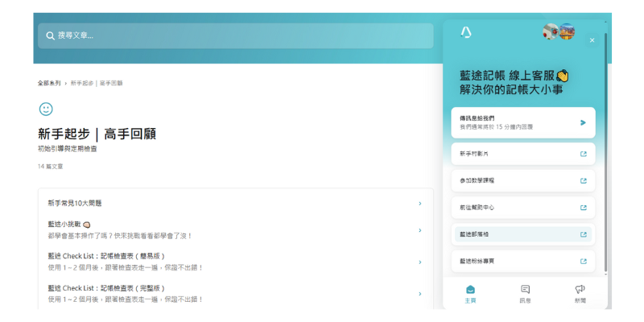Click external link icon beside 參加教學課程
This screenshot has width=644, height=322.
[583, 180]
